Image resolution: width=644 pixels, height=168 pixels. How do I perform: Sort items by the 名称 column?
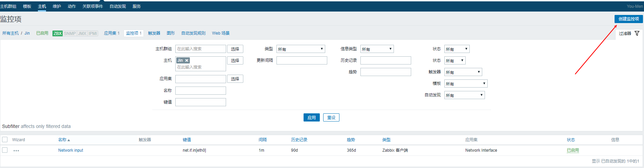[x=62, y=140]
